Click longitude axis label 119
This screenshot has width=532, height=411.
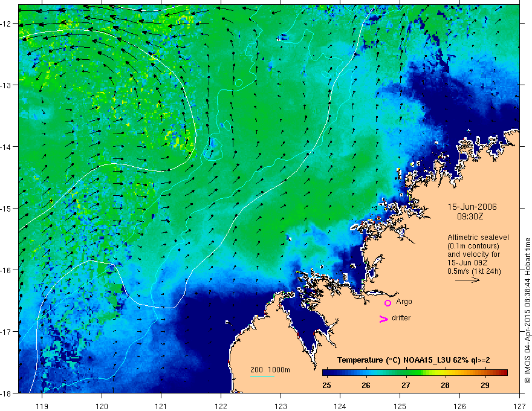[x=42, y=406]
